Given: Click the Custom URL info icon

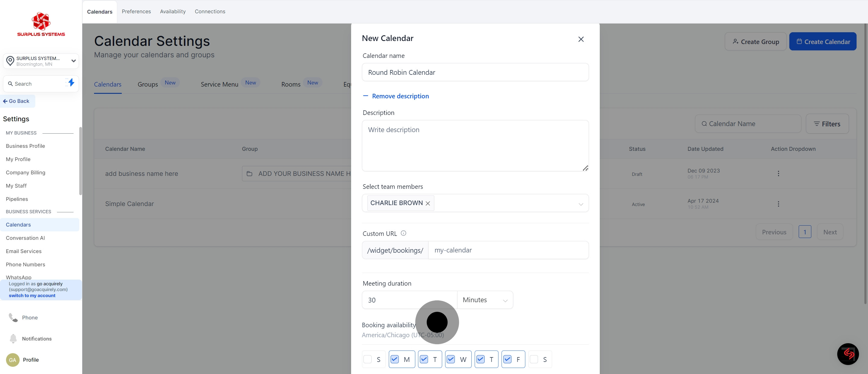Looking at the screenshot, I should point(403,233).
